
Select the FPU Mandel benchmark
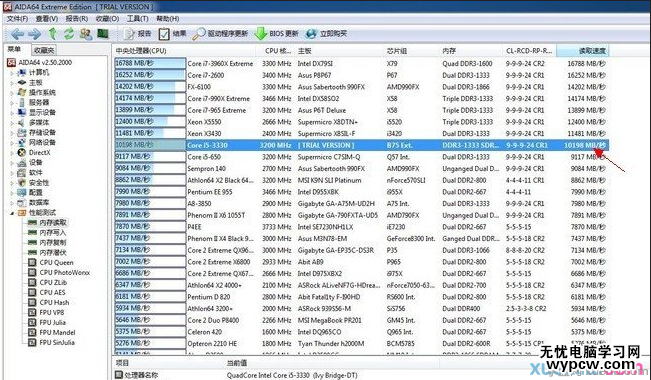point(57,332)
